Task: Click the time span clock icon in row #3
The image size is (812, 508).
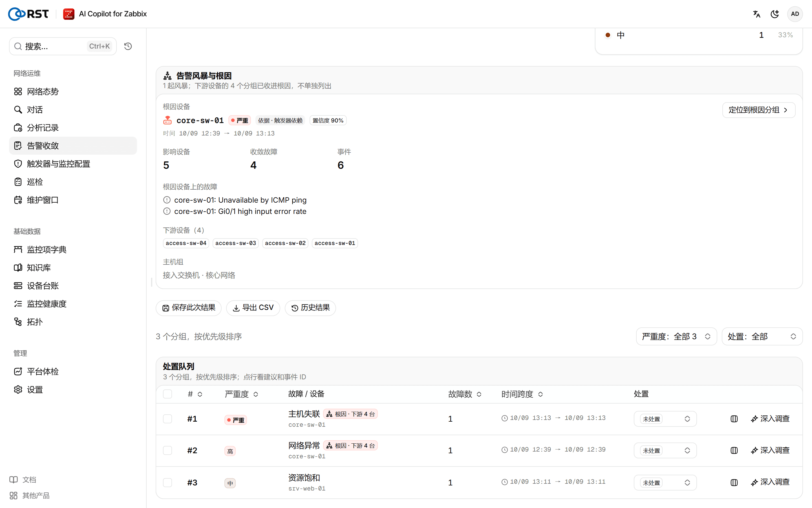Action: [x=504, y=482]
